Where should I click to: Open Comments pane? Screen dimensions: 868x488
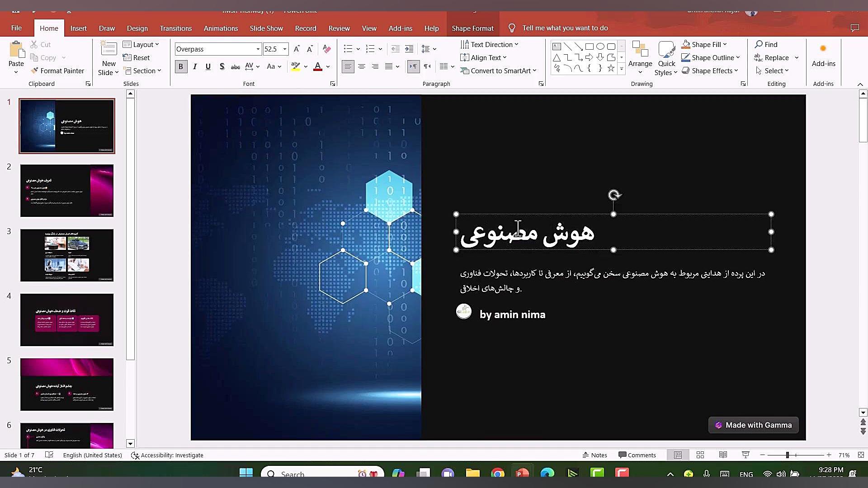(x=637, y=455)
